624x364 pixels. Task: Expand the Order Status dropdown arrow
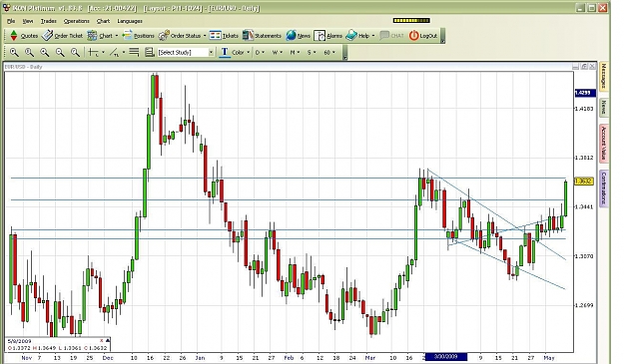point(205,36)
